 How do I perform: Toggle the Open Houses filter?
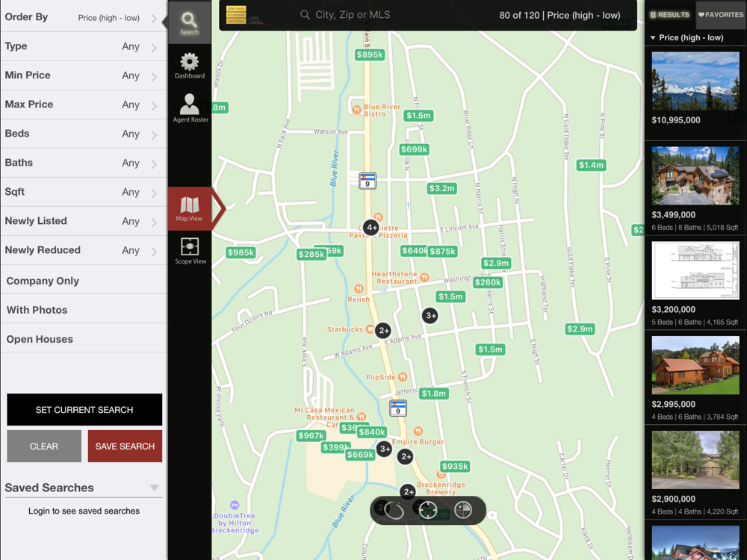point(84,339)
